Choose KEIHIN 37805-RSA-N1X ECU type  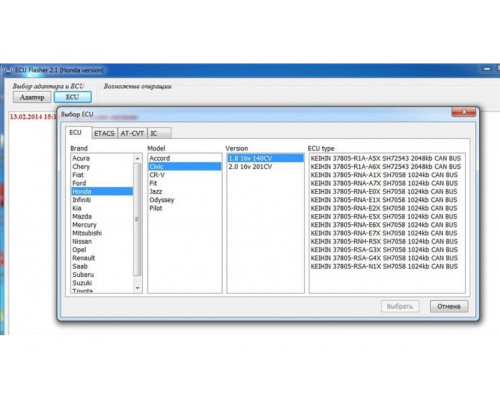point(384,266)
